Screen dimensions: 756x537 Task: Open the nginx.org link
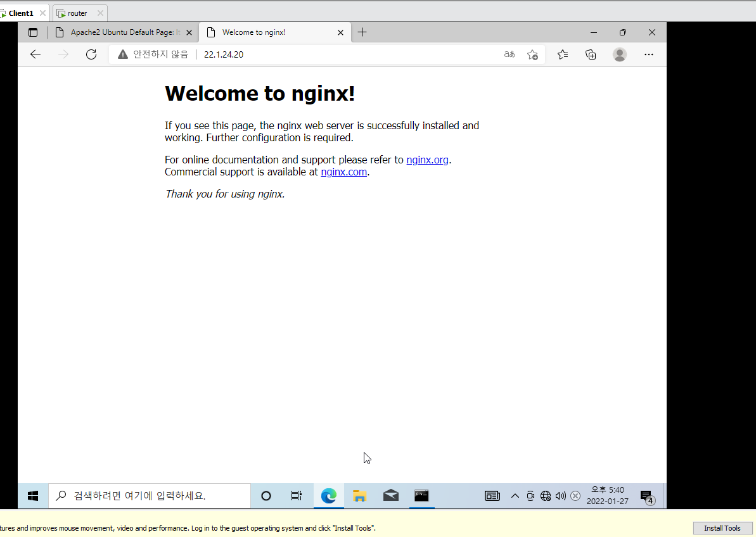[427, 160]
